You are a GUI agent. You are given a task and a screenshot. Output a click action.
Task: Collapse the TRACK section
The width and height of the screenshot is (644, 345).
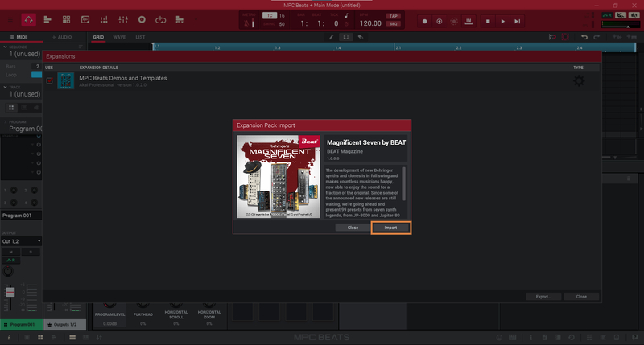[5, 87]
